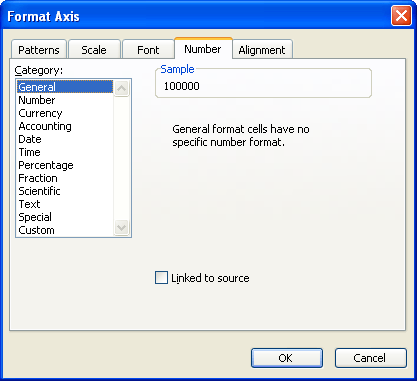417x381 pixels.
Task: Close the Format Axis dialog
Action: [401, 16]
